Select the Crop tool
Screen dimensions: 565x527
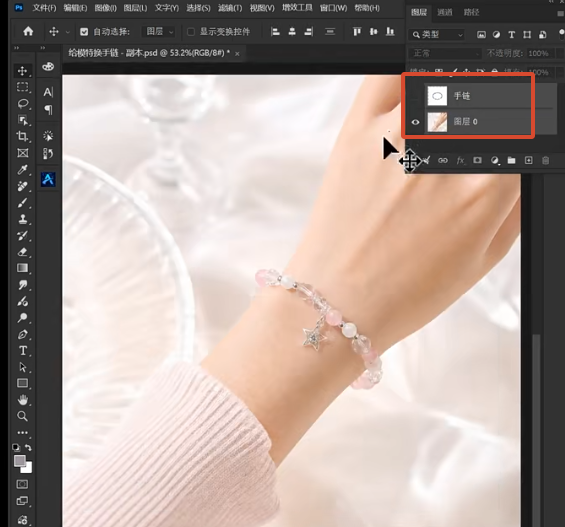coord(22,136)
